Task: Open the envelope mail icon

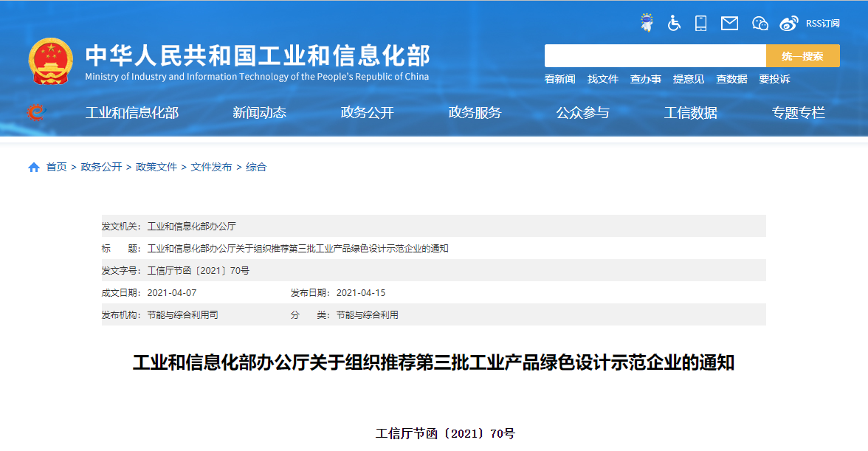Action: tap(729, 23)
